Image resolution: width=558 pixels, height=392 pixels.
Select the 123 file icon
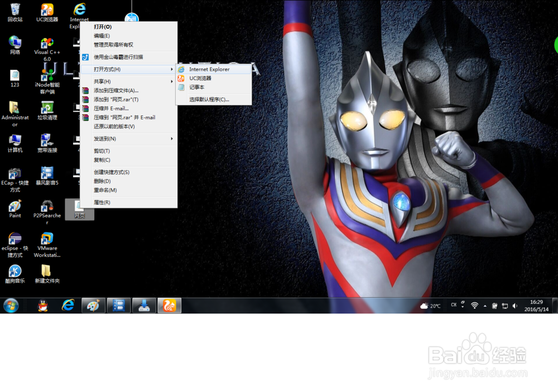[15, 78]
